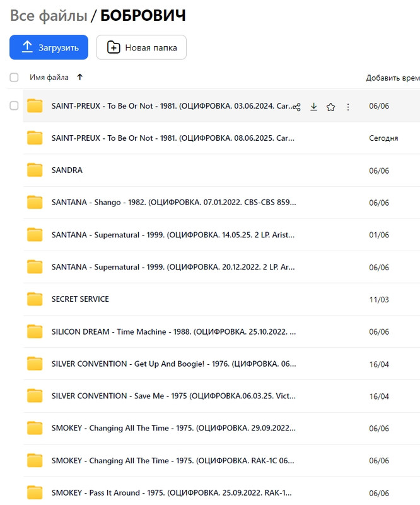420x505 pixels.
Task: Check the box for SAINT-PREUX 03.06.2024 folder
Action: (14, 105)
